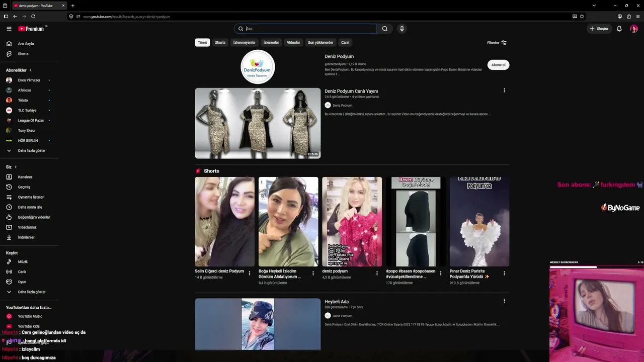Open options for Deniz Podyum Canlı Yayını

[504, 90]
